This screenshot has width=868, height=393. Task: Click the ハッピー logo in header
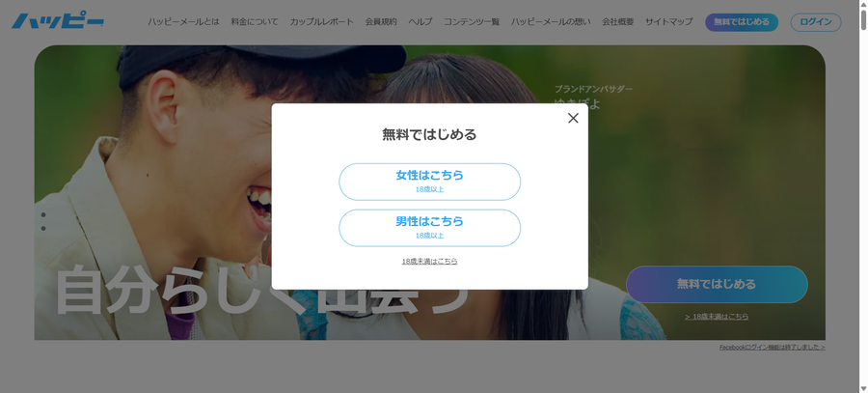point(58,21)
